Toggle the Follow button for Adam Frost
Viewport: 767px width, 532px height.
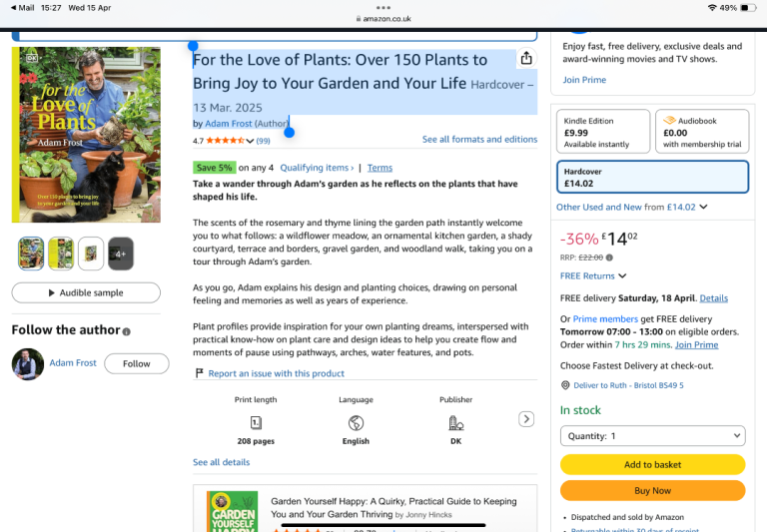point(137,364)
